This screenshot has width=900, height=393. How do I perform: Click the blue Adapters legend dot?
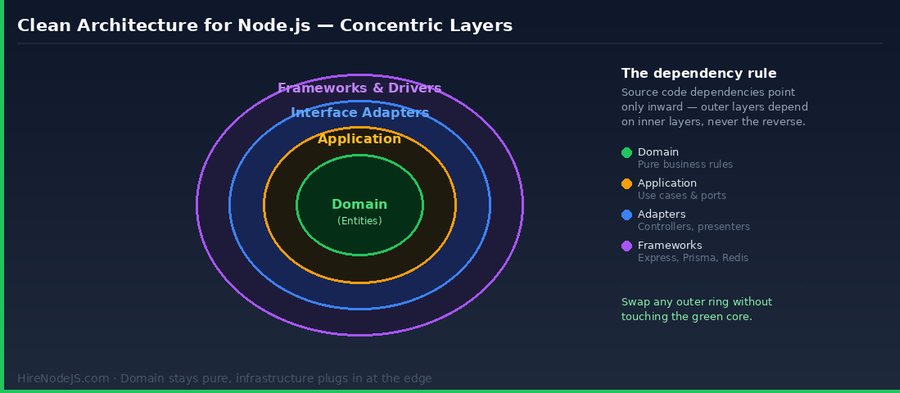[626, 215]
